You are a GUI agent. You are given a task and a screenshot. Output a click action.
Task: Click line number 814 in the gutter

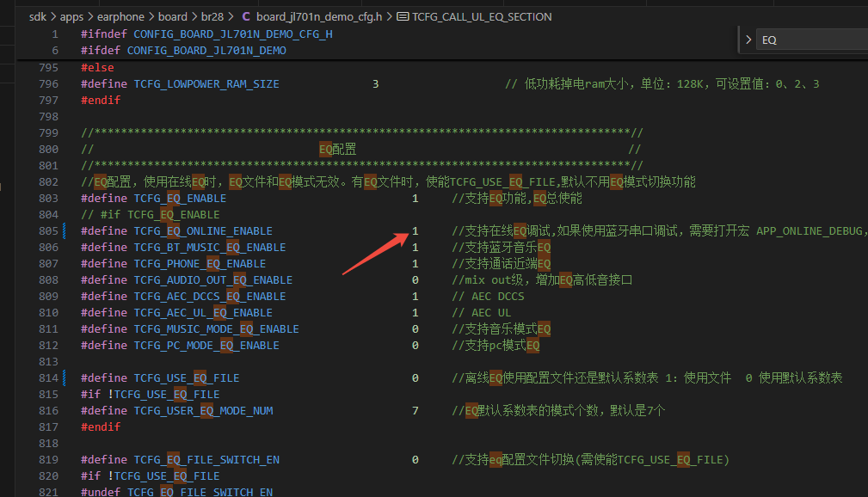click(x=48, y=378)
